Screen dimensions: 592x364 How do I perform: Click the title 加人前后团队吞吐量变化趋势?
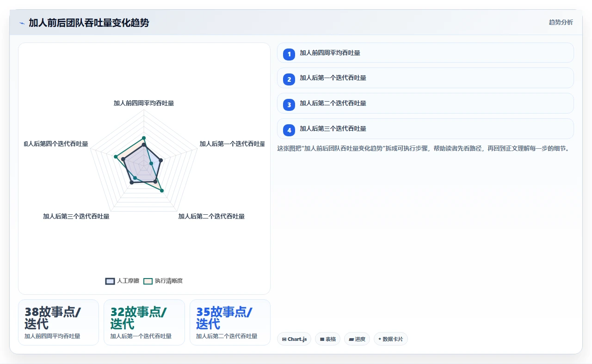coord(89,23)
